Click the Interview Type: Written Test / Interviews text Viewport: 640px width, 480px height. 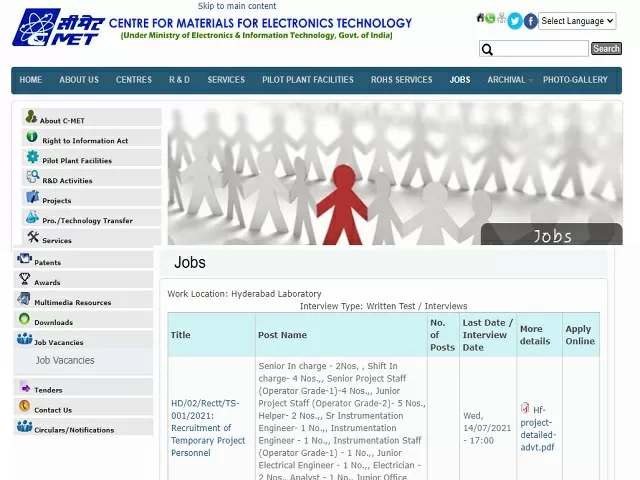383,306
